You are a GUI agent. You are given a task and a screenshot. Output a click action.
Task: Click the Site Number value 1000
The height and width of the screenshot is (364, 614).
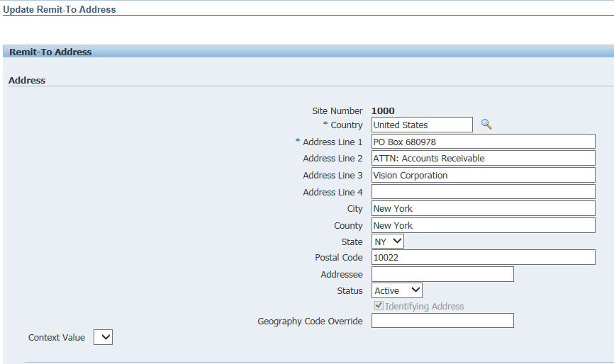[383, 110]
